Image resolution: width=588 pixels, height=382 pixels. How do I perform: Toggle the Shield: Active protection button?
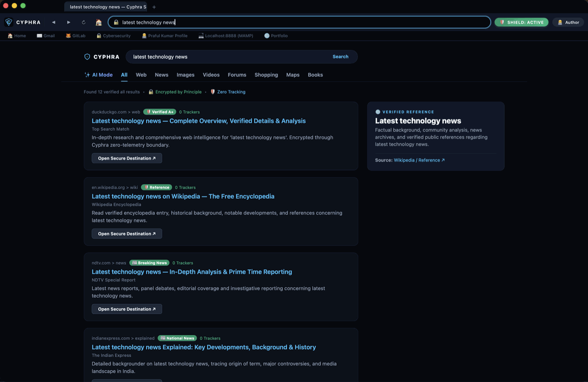pyautogui.click(x=521, y=22)
